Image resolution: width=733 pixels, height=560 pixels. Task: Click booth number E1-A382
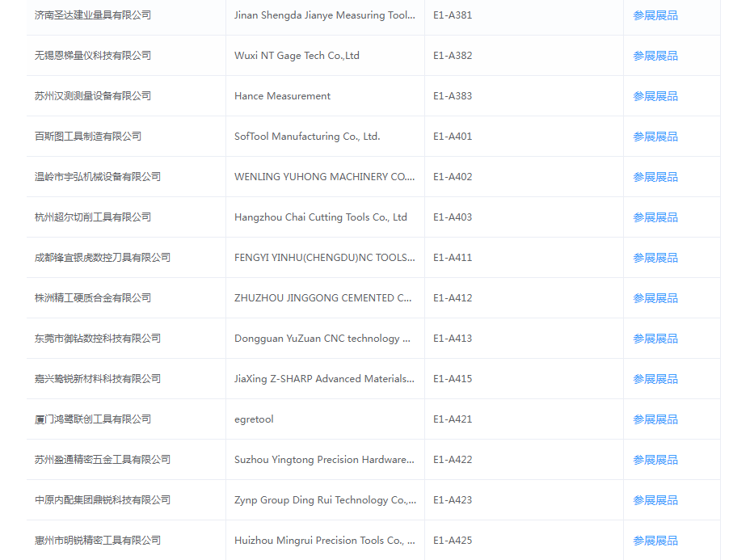tap(453, 56)
